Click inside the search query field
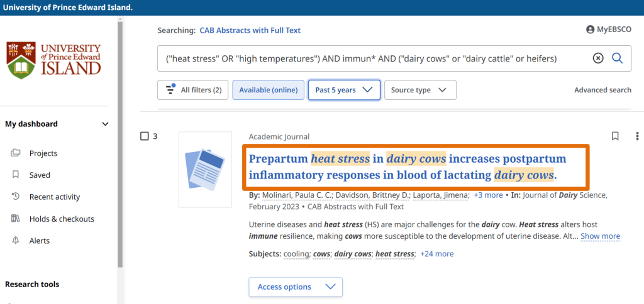Viewport: 644px width, 304px height. pyautogui.click(x=371, y=58)
